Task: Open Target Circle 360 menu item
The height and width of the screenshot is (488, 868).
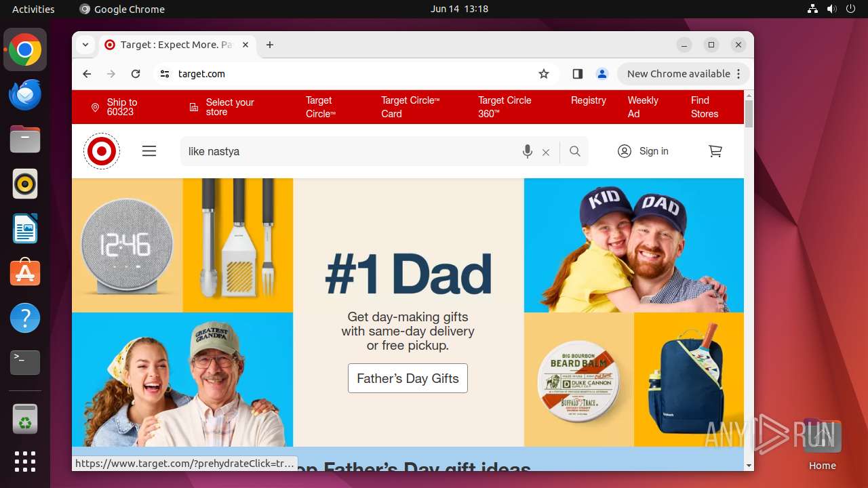Action: 505,107
